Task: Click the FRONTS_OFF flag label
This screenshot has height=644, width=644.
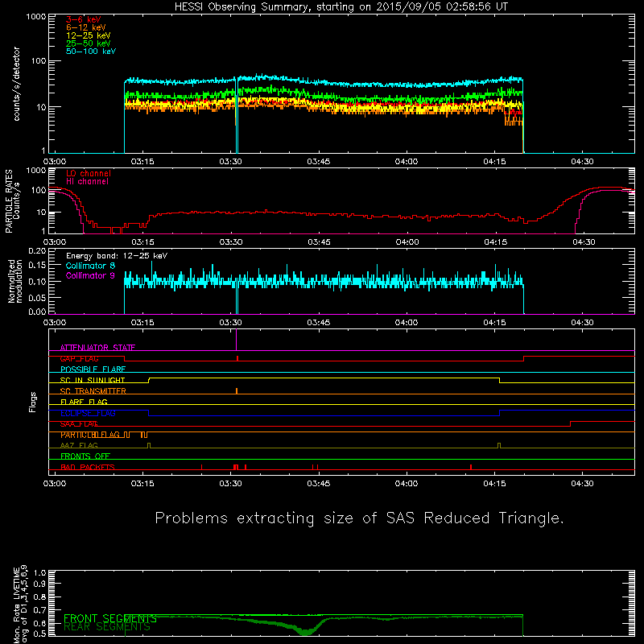Action: (x=85, y=456)
